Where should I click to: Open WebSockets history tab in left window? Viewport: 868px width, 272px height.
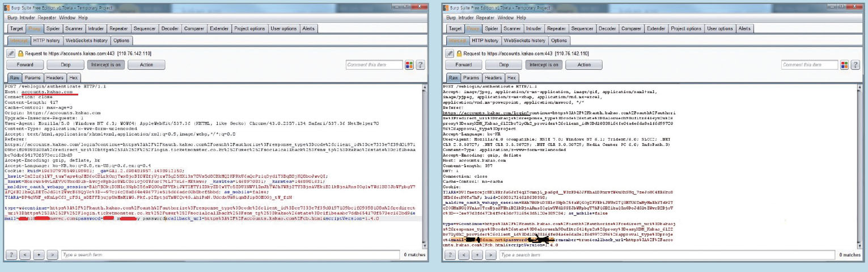86,40
